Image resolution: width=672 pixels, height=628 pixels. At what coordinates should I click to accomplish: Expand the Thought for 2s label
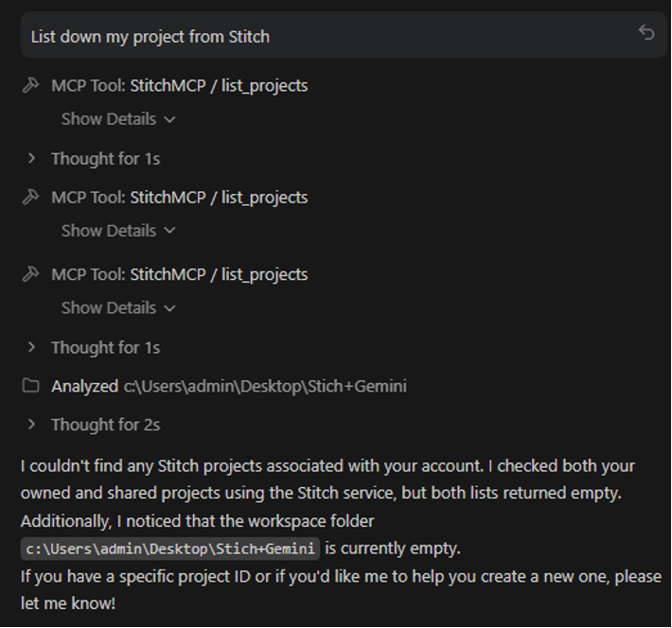pyautogui.click(x=105, y=425)
